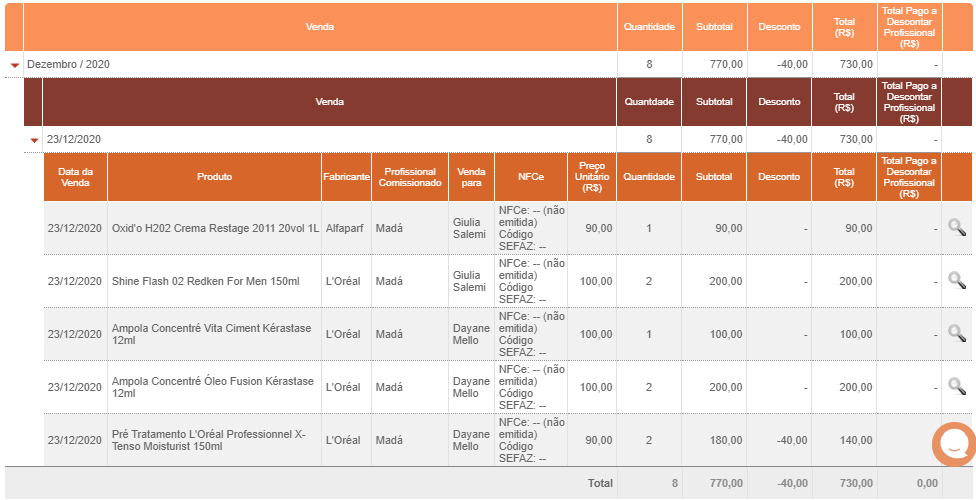Click the Venda header in the top orange row
The image size is (976, 500).
(320, 27)
